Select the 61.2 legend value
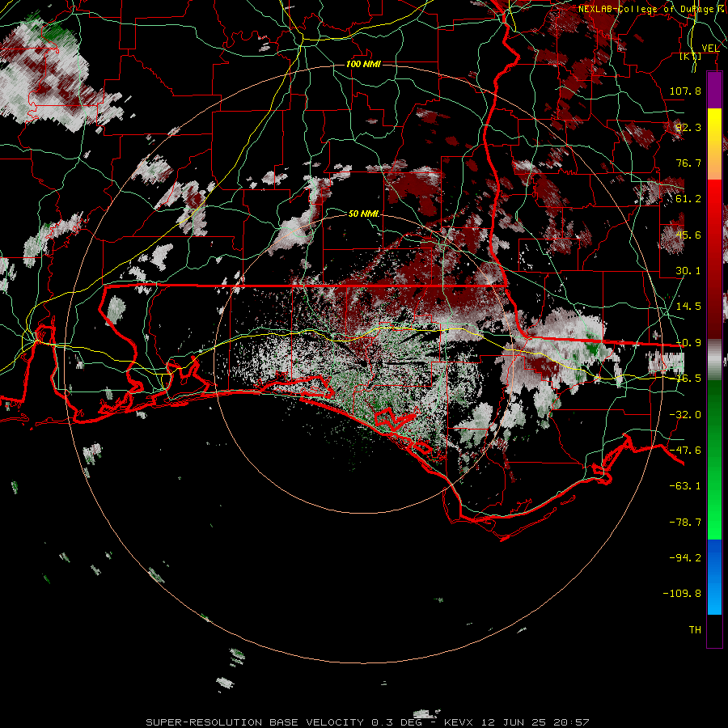The image size is (728, 728). [688, 199]
